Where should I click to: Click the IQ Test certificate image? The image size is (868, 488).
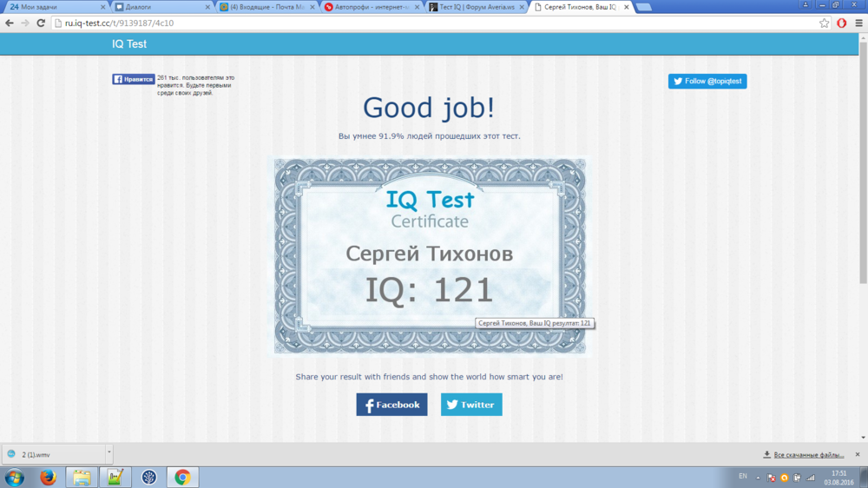click(x=431, y=255)
